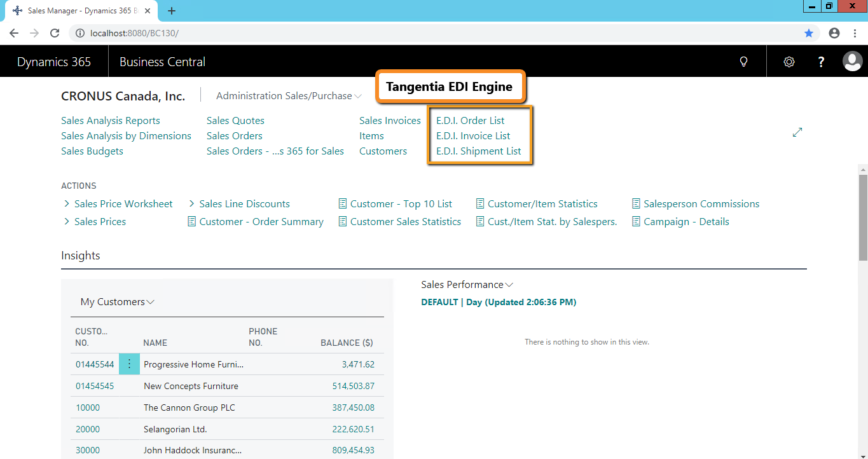Click three-dot menu on customer 01445544 row
This screenshot has height=459, width=868.
[129, 364]
